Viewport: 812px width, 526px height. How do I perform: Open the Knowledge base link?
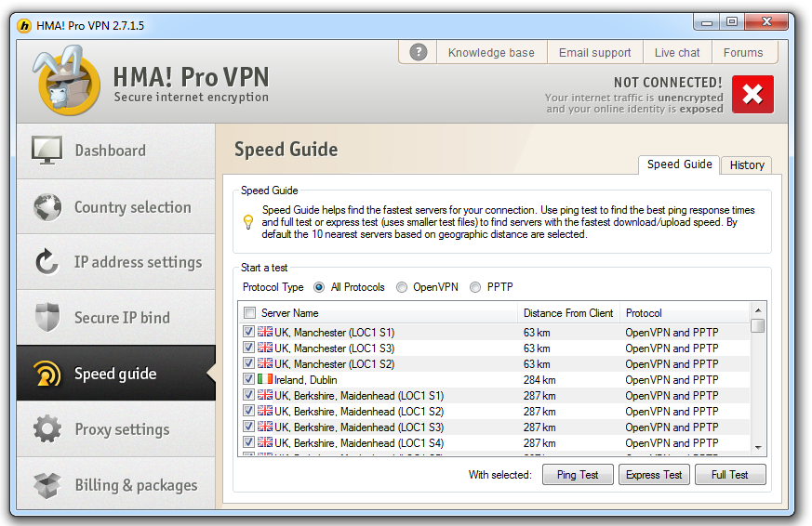pyautogui.click(x=491, y=53)
